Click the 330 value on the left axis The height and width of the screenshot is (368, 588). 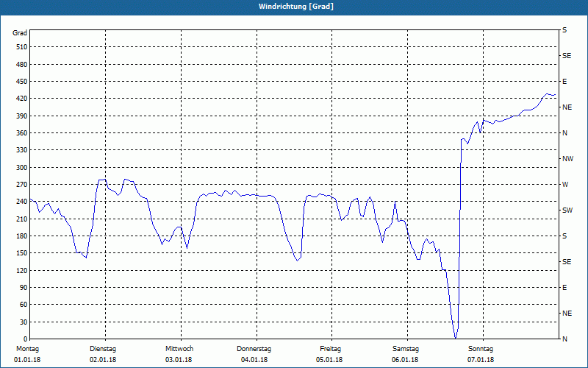point(21,150)
